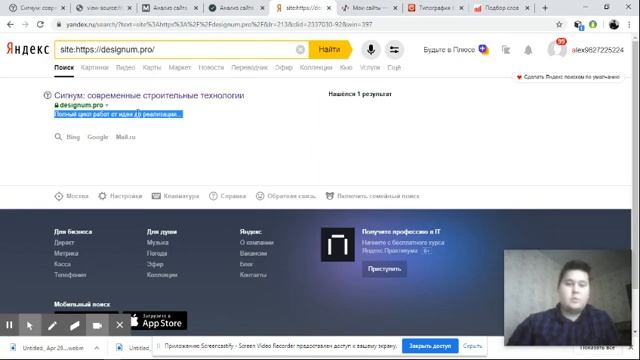Search the same query on Google
This screenshot has height=360, width=640.
[x=98, y=137]
